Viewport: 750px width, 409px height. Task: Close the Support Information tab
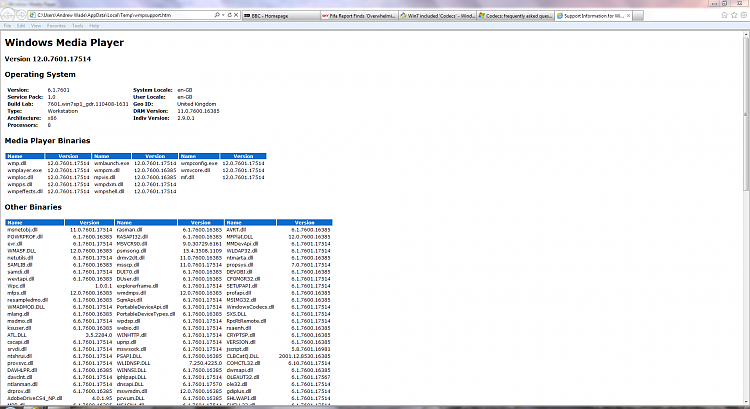[x=628, y=16]
